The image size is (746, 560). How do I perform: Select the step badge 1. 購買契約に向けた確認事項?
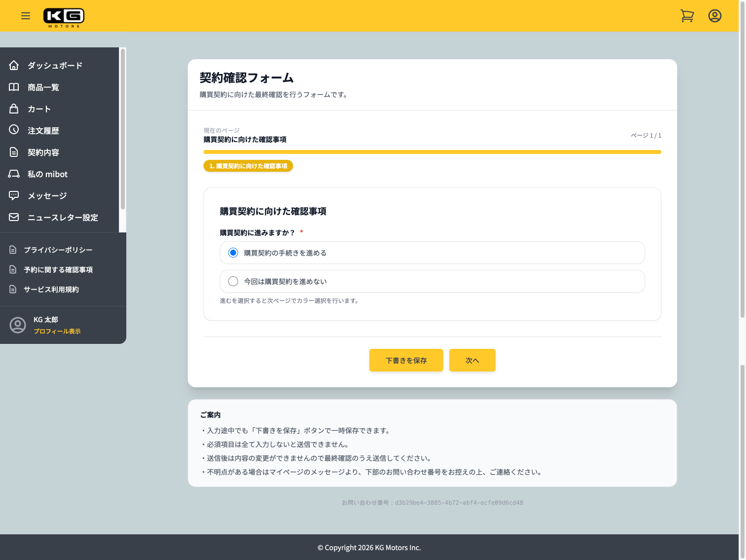(248, 166)
